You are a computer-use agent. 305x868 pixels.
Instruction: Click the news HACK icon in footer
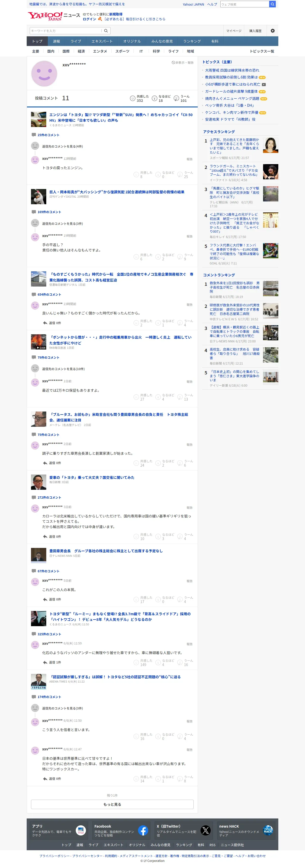268,830
